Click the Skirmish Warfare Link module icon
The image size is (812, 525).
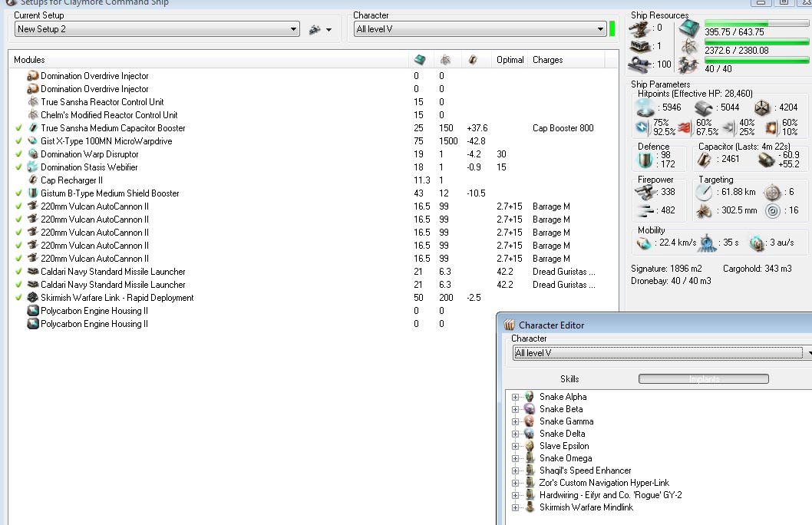(32, 298)
